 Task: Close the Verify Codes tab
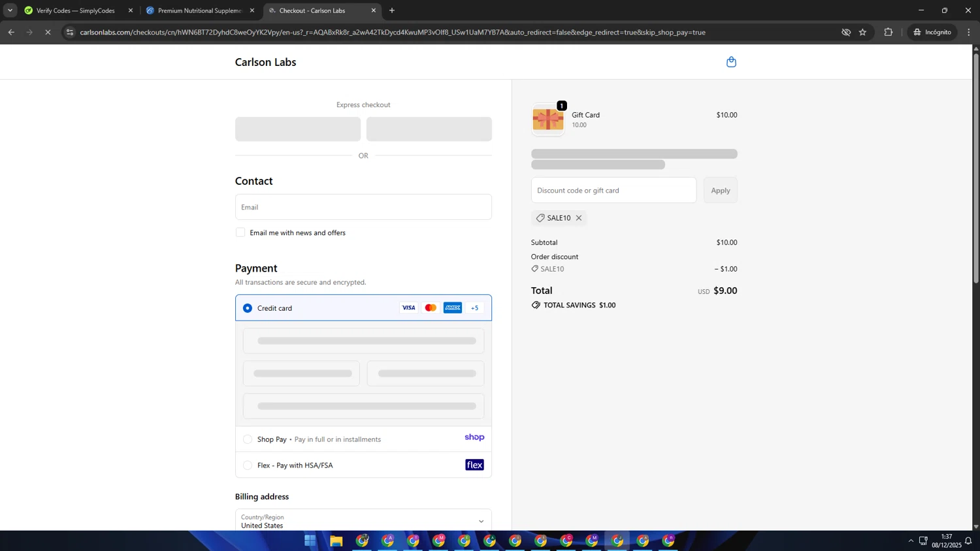click(x=131, y=10)
